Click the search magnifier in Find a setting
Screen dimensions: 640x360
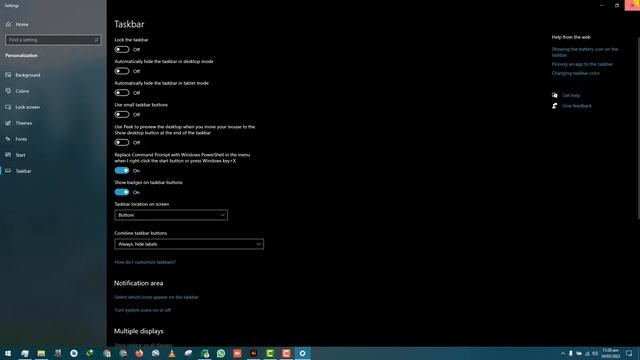(96, 40)
